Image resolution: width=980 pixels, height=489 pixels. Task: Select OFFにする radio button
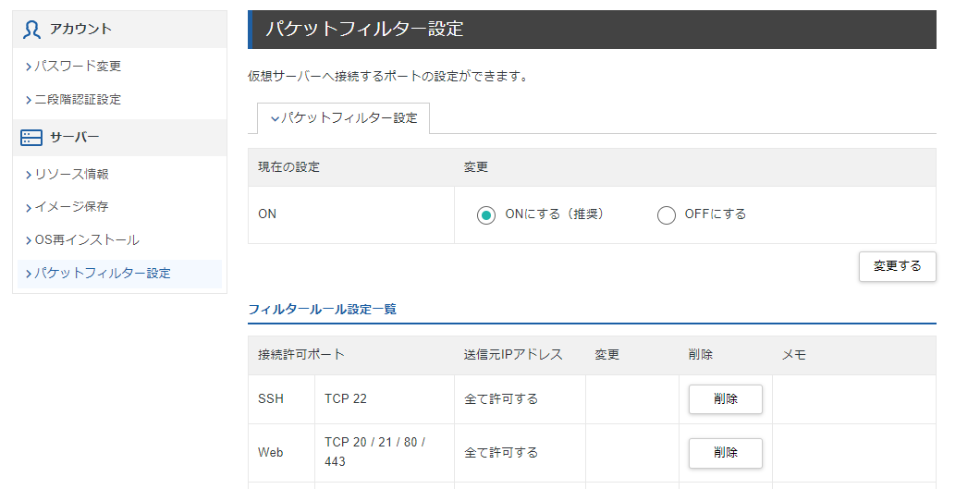[667, 215]
